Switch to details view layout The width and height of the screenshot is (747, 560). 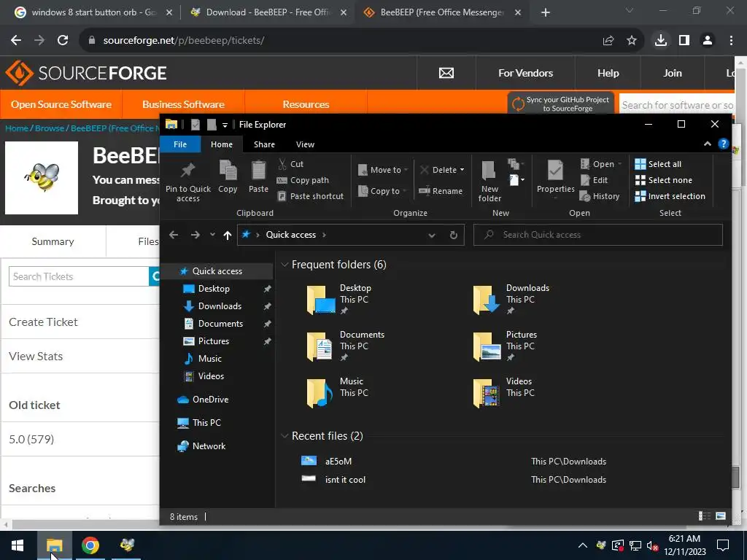[704, 516]
